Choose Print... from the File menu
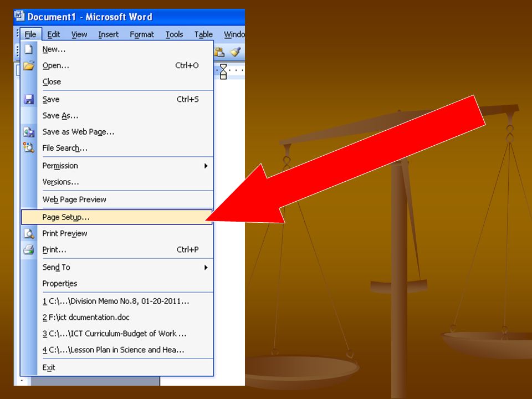Screen dimensions: 532x399 117,250
